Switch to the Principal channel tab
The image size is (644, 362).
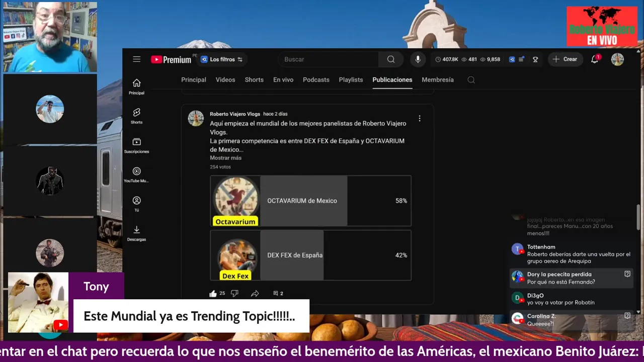(x=194, y=79)
